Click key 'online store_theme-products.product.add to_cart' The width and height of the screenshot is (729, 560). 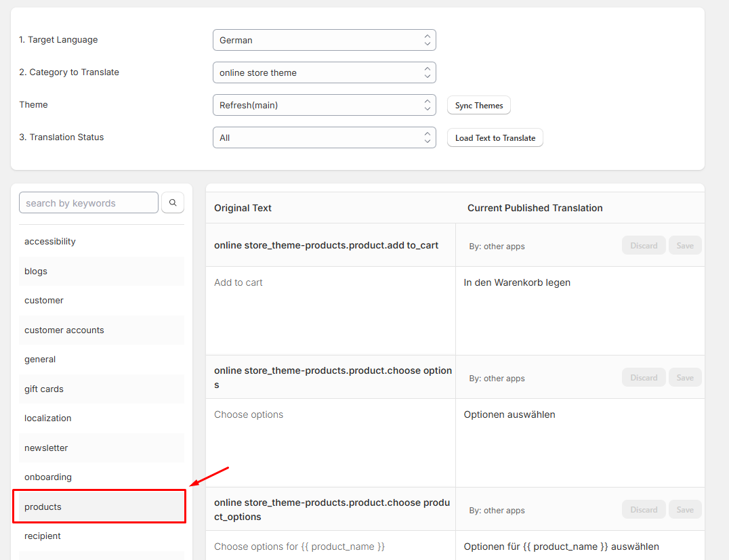pos(326,245)
